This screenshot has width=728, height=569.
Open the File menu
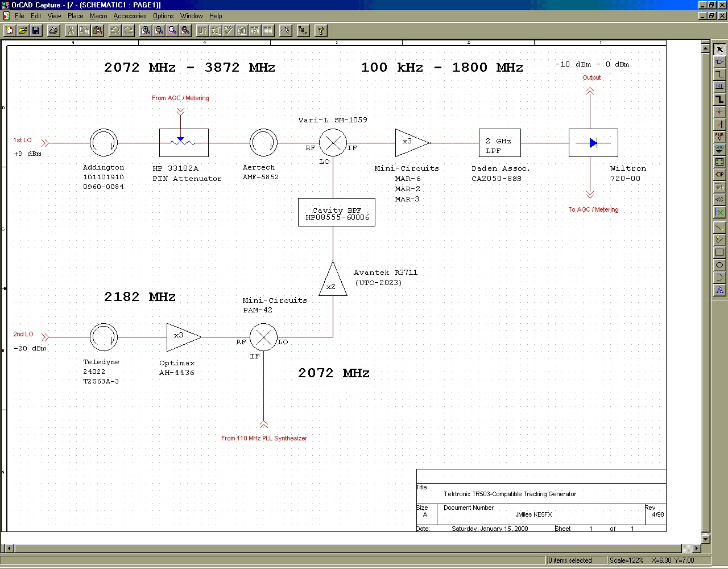tap(19, 16)
